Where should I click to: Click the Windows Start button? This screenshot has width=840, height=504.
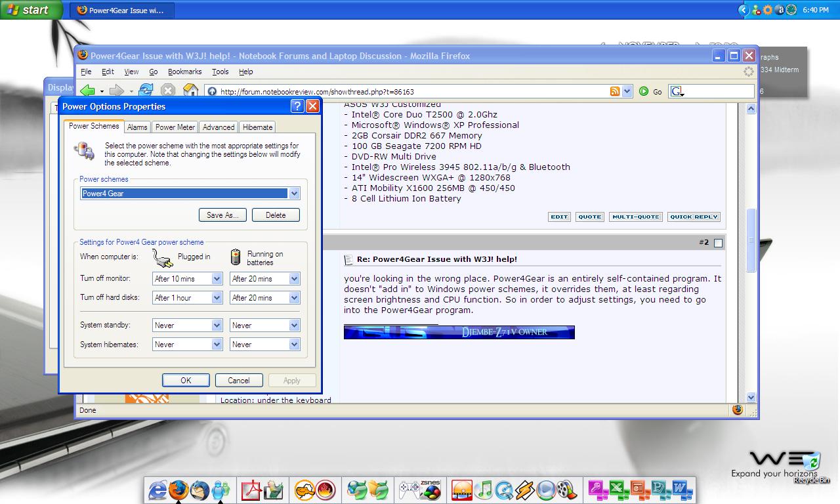31,10
